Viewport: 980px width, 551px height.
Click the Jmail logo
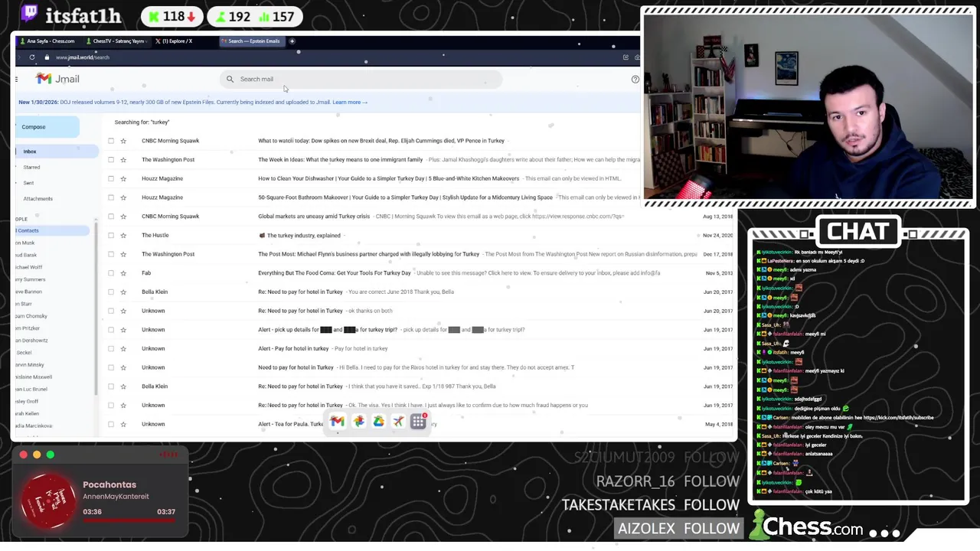[58, 79]
